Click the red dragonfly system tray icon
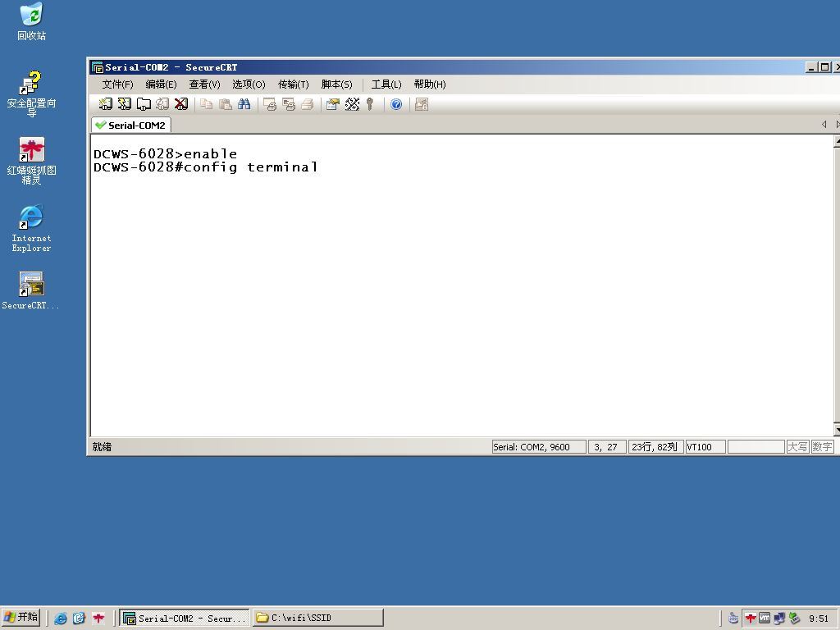This screenshot has height=630, width=840. click(x=751, y=619)
